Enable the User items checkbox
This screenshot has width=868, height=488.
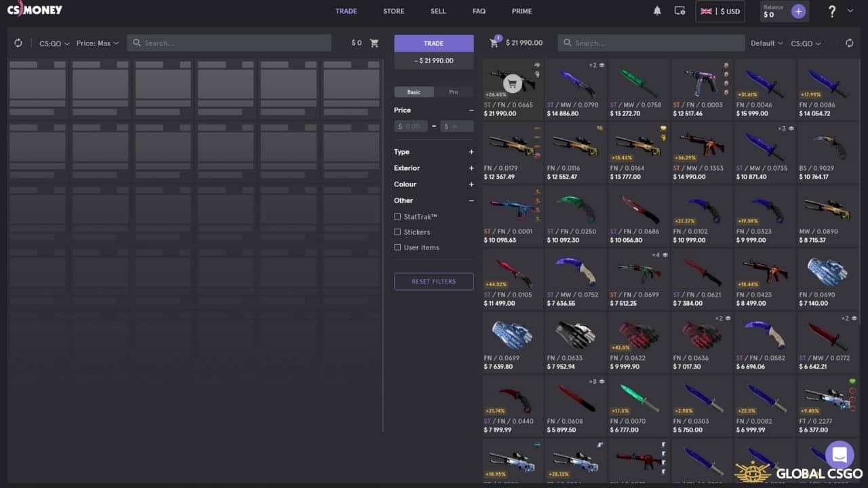point(397,247)
